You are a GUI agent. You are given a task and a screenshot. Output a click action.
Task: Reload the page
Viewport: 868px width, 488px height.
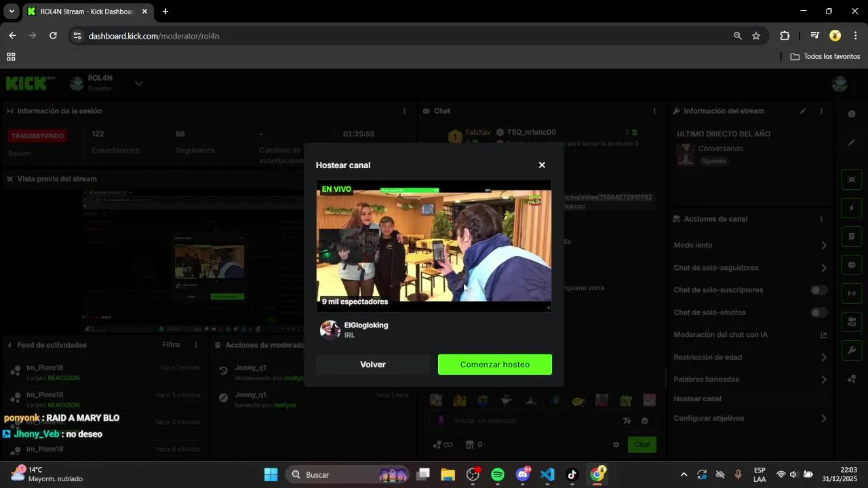click(53, 36)
